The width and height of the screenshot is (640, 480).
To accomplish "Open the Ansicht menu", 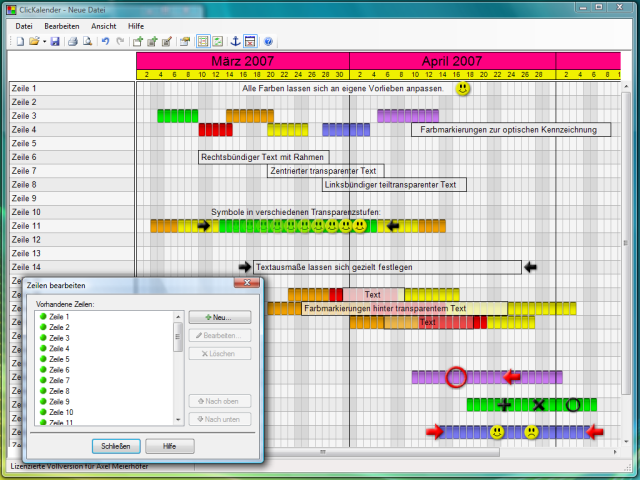I will (103, 25).
